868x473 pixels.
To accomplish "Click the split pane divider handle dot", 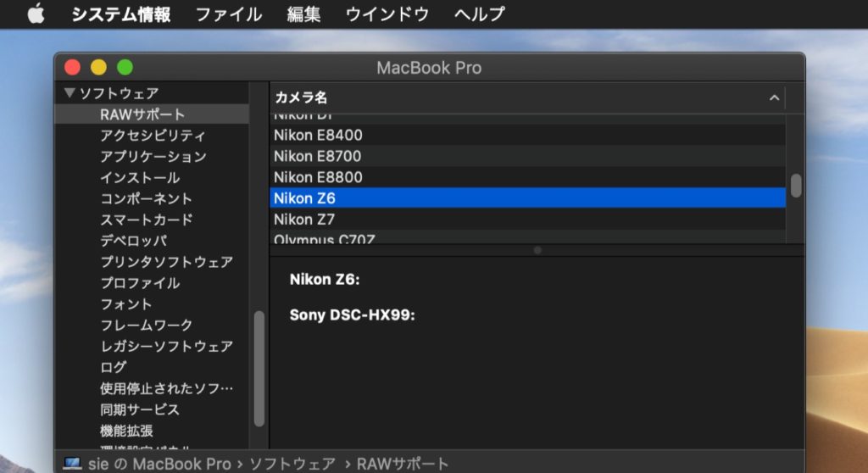I will [x=537, y=250].
